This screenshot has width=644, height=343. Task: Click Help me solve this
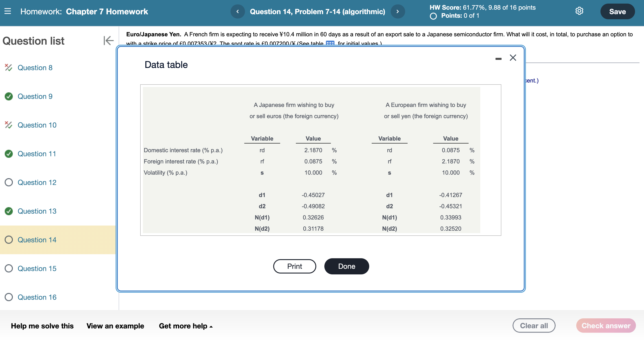42,326
